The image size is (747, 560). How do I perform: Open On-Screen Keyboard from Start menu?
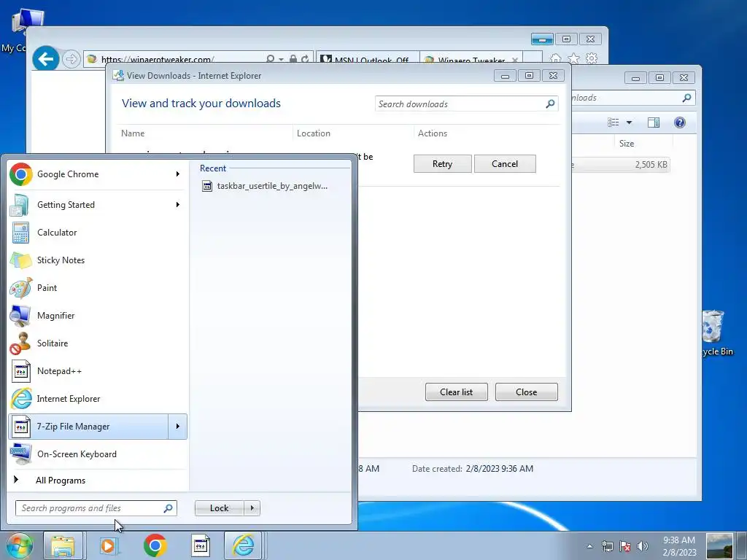pyautogui.click(x=97, y=454)
